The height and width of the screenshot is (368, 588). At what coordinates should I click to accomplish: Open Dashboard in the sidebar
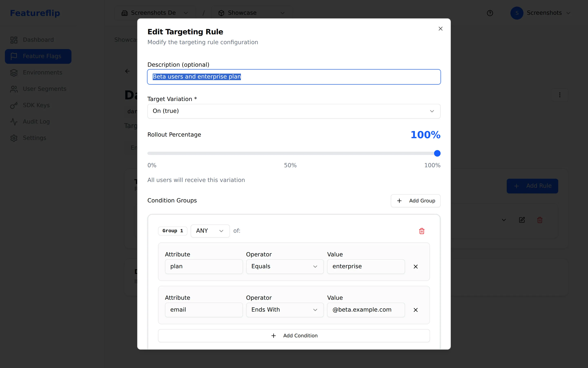coord(38,40)
